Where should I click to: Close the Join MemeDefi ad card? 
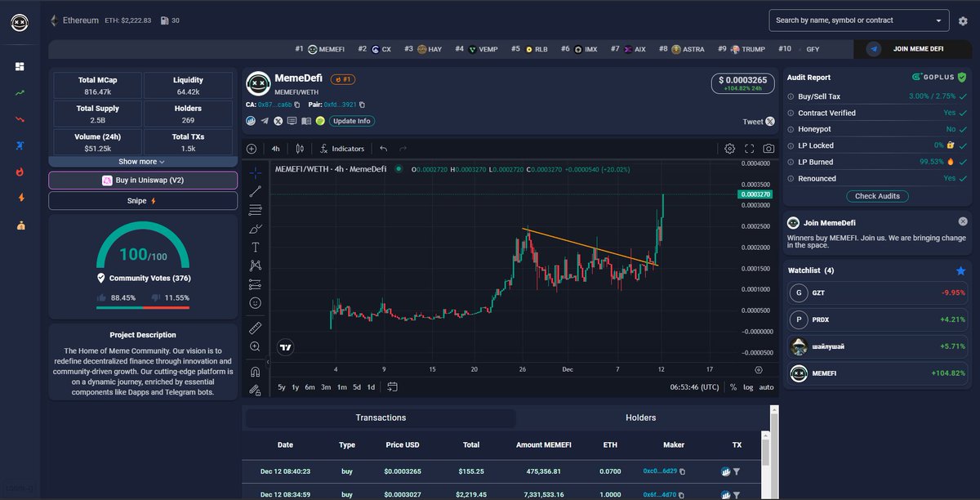pos(963,221)
